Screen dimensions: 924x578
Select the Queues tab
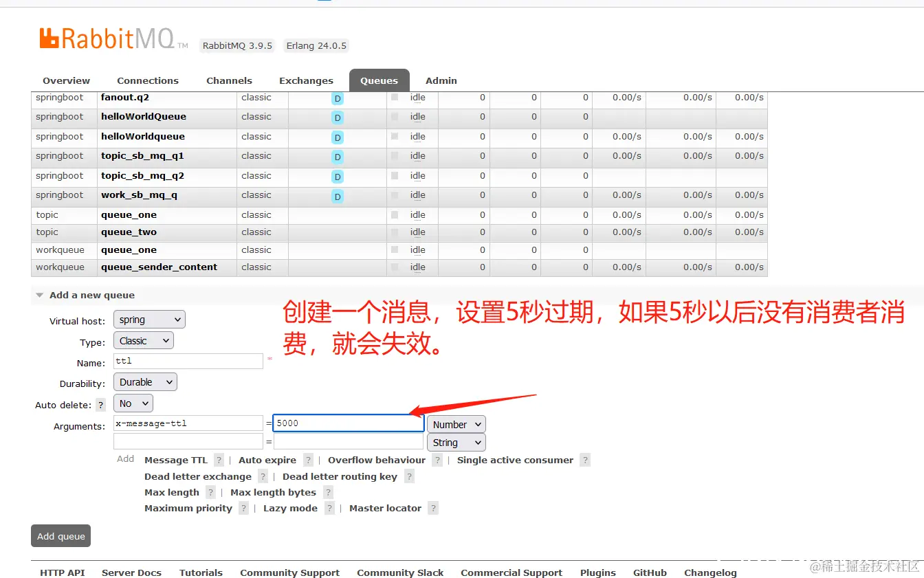379,80
